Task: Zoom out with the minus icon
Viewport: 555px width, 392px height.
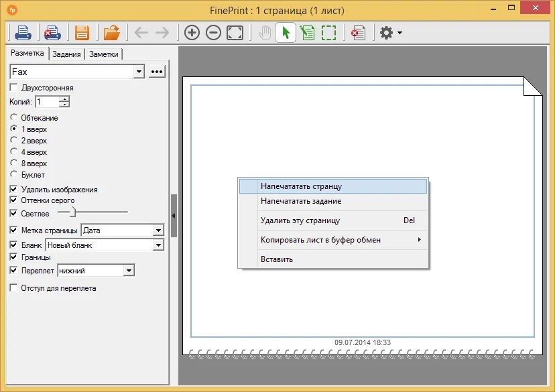Action: pyautogui.click(x=213, y=32)
